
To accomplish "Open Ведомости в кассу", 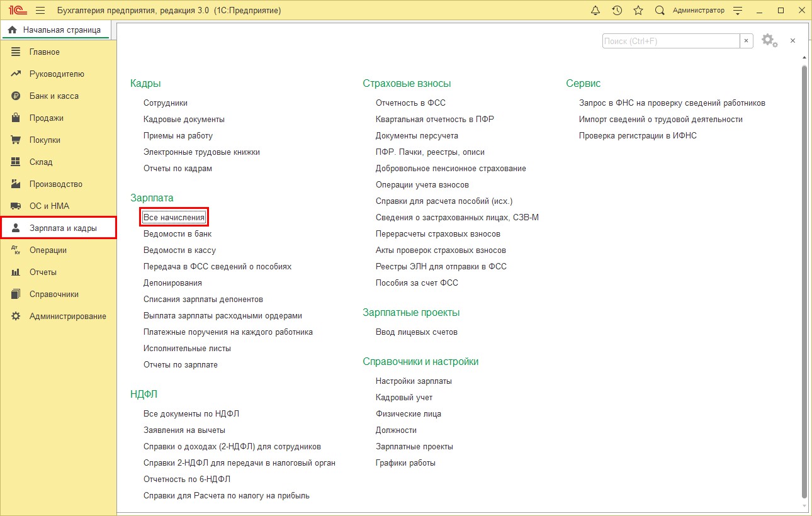I will 179,250.
